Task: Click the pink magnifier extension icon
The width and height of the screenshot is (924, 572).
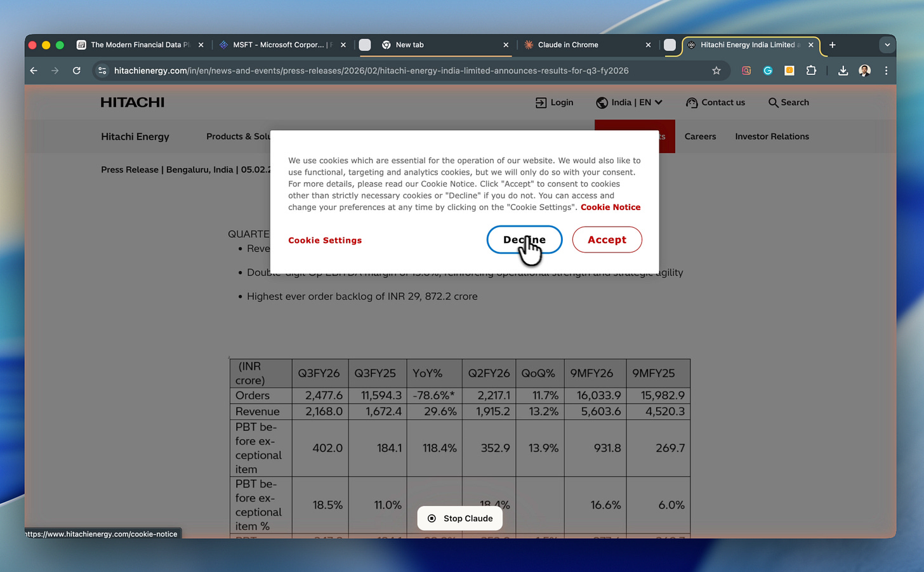Action: 746,70
